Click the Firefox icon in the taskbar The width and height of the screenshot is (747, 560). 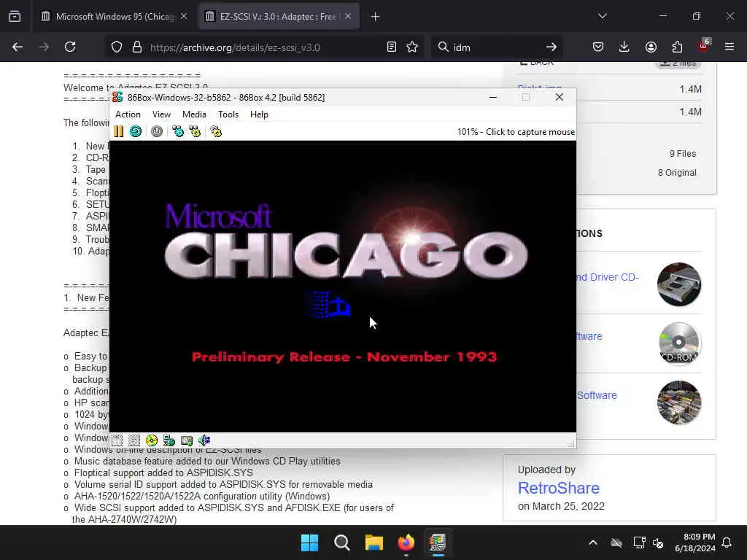[406, 542]
